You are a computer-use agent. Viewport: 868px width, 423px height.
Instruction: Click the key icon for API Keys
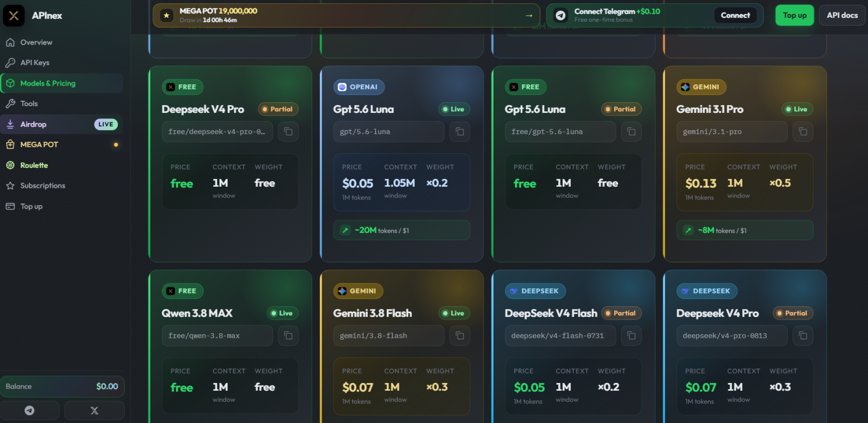coord(10,63)
